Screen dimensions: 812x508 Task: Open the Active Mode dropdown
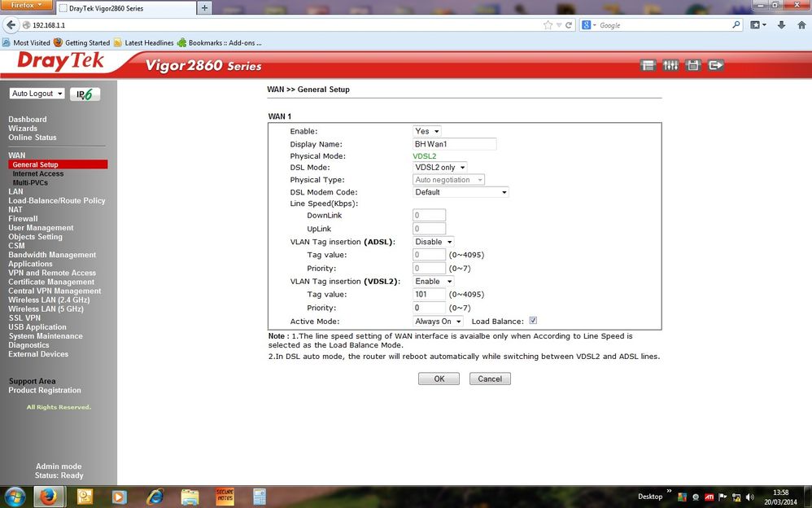point(438,322)
